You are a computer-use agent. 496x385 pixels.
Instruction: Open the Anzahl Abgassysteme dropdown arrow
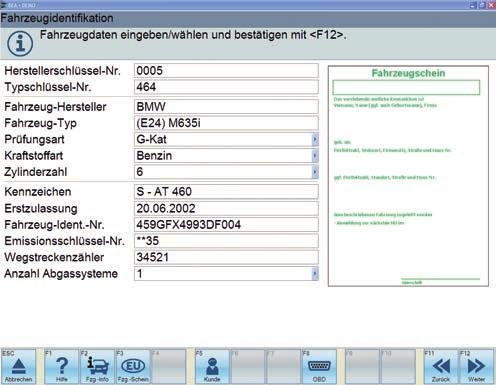(315, 274)
